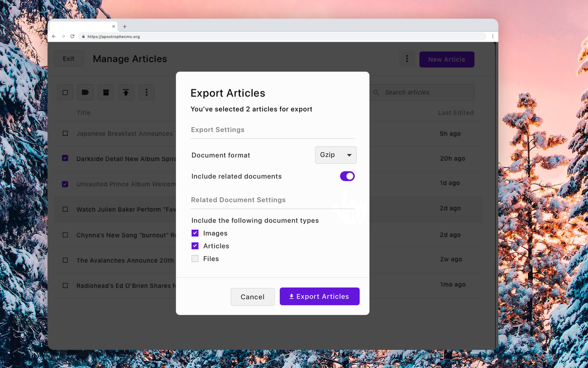The height and width of the screenshot is (368, 588).
Task: Click the Exit button
Action: [x=69, y=59]
